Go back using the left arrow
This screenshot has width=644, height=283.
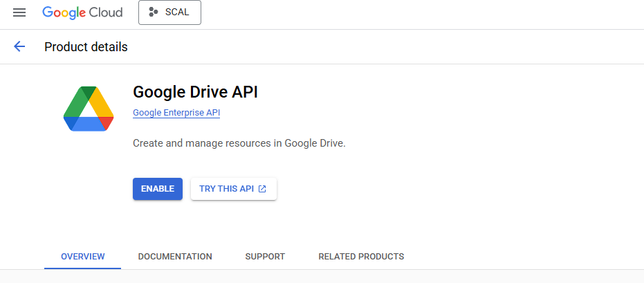pos(19,47)
